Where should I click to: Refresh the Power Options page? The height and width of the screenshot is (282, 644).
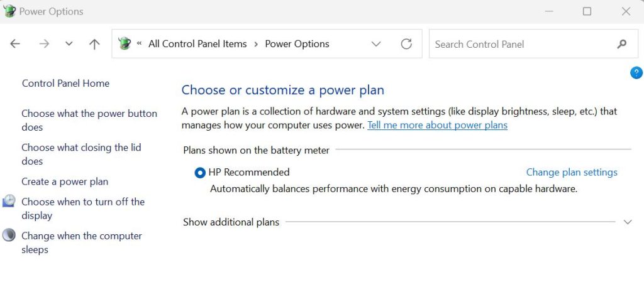pyautogui.click(x=406, y=44)
